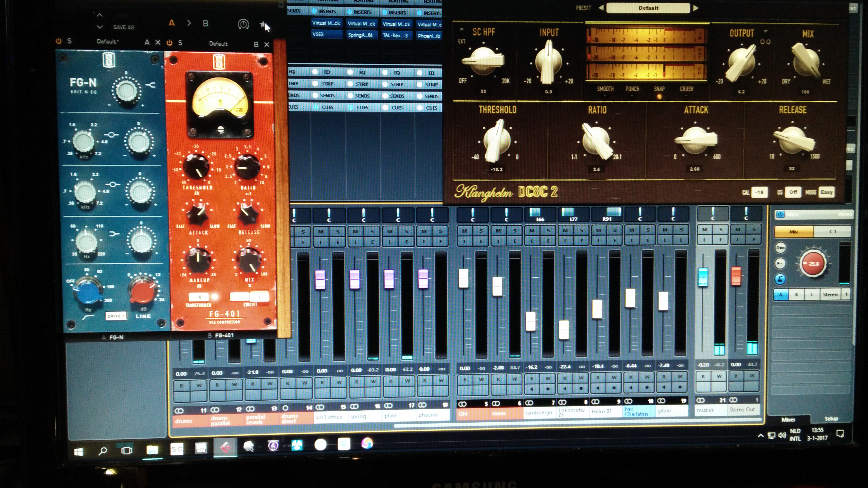
Task: Open the VSS3 insert slot
Action: pos(327,34)
